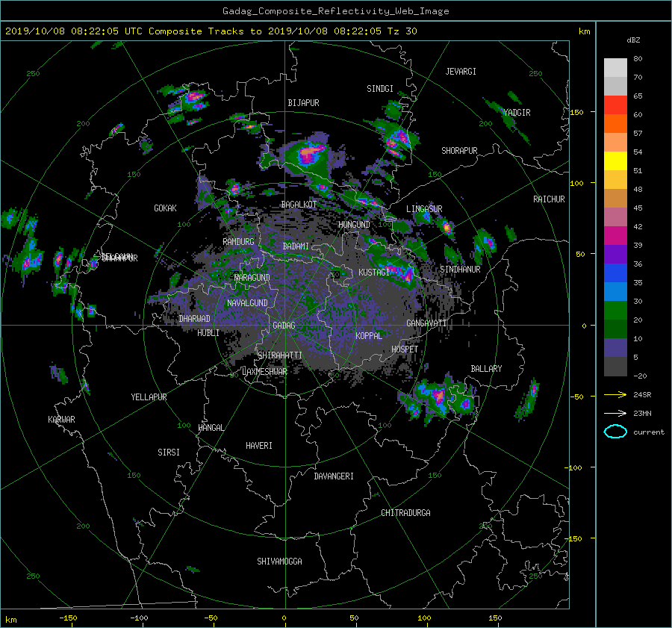Image resolution: width=672 pixels, height=628 pixels.
Task: Click the SIRSI city label
Action: tap(169, 453)
